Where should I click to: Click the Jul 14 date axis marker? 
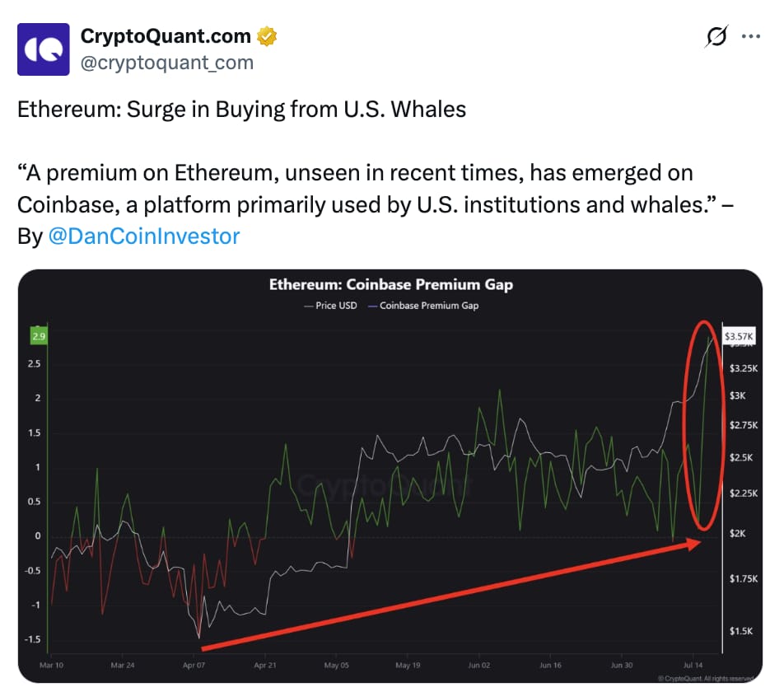click(x=693, y=665)
